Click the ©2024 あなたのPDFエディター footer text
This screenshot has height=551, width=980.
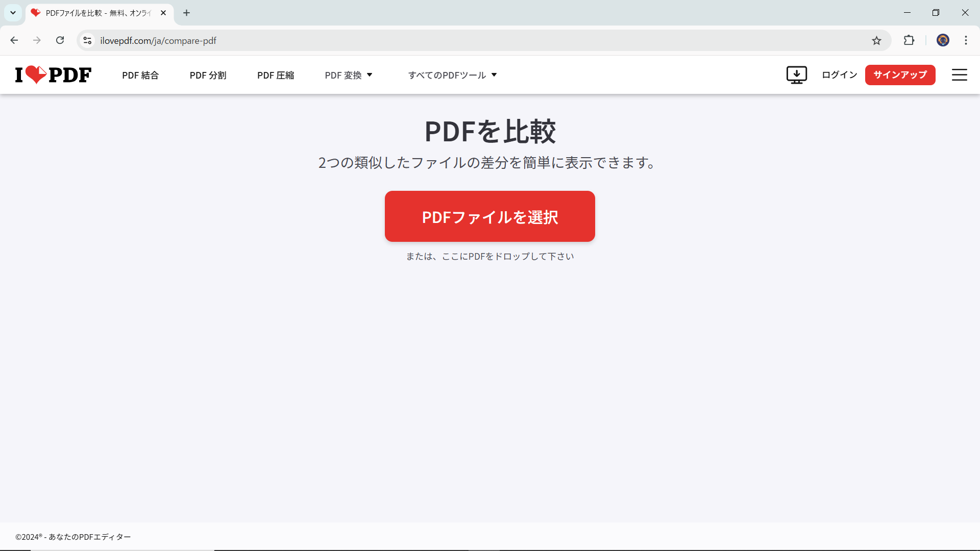pos(73,537)
